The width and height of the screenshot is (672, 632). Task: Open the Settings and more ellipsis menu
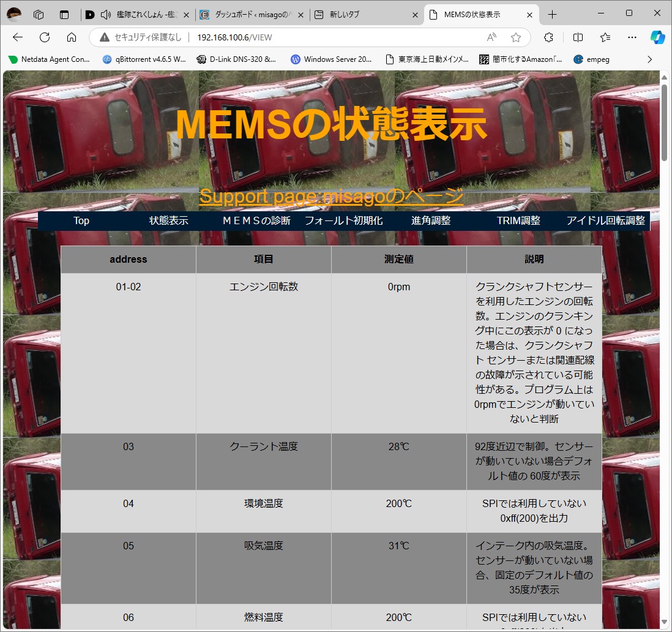(632, 37)
